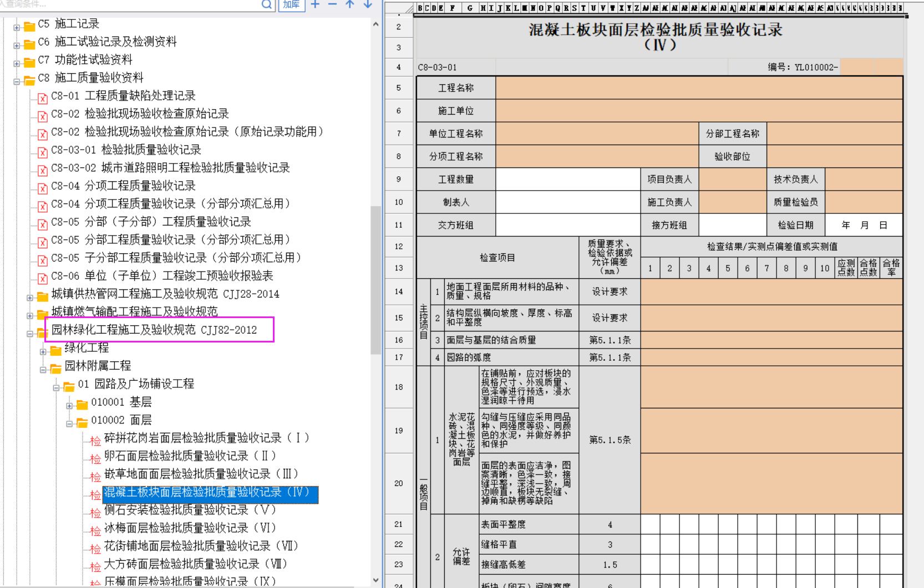Collapse the C8 施工质量验收资料 node
The image size is (924, 588).
[x=17, y=81]
